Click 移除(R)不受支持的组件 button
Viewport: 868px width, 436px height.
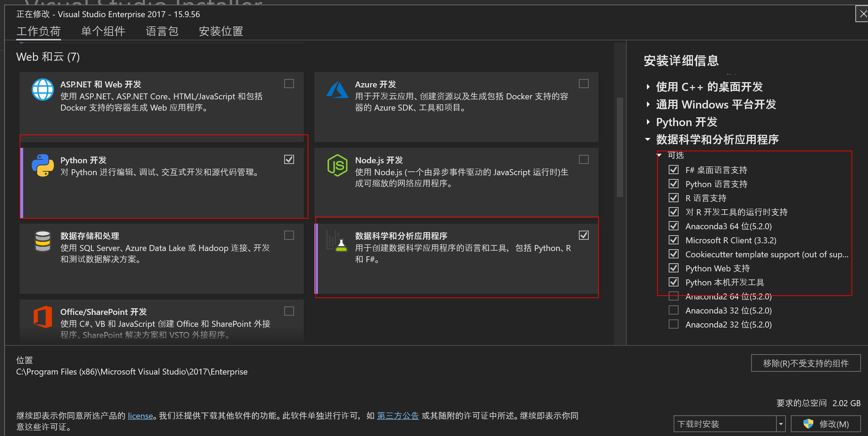point(806,363)
